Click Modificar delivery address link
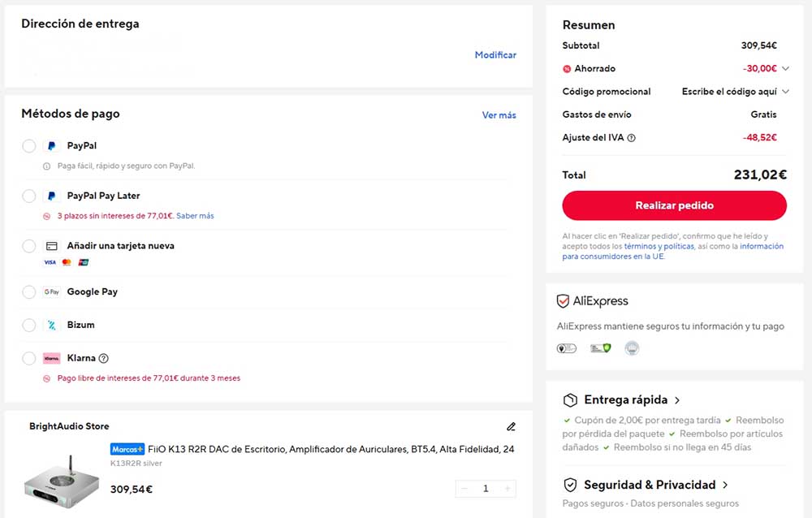Screen dimensions: 812x518 coord(495,55)
